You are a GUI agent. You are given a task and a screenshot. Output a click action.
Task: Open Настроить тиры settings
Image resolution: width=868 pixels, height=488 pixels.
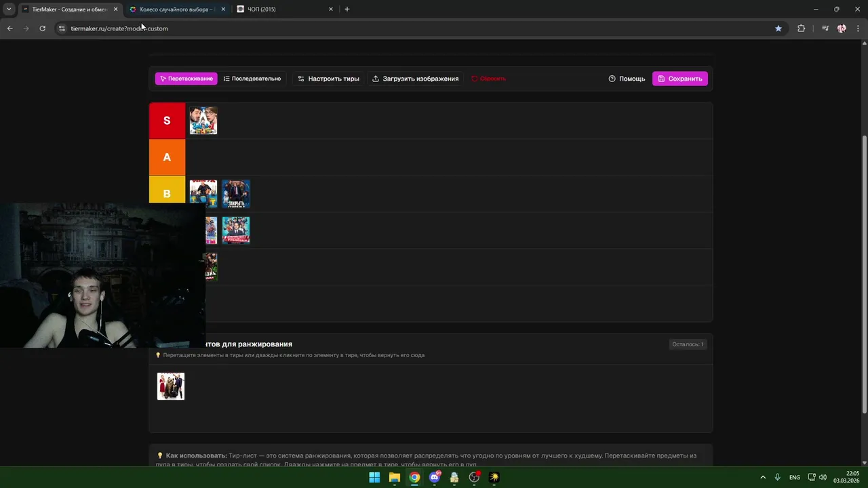(x=328, y=79)
